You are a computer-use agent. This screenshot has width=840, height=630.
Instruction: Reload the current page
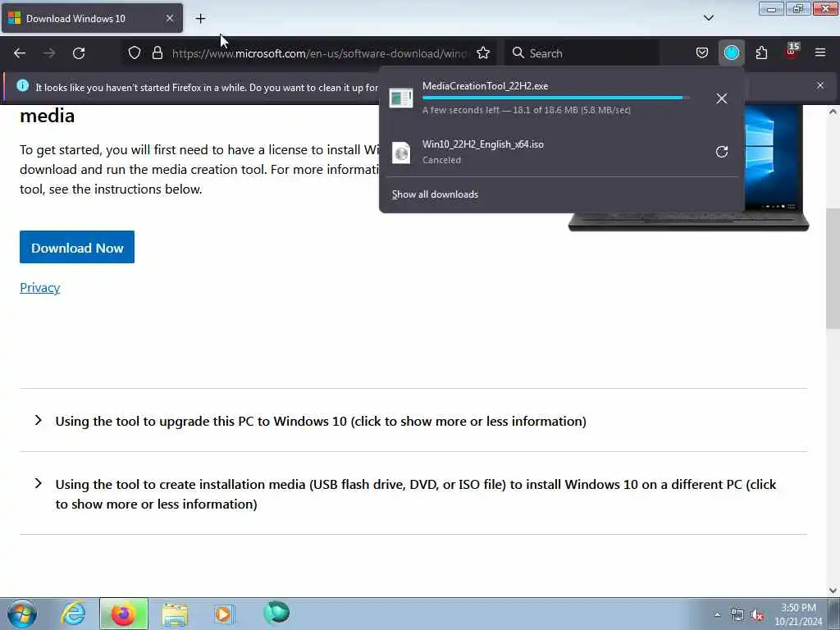pos(79,53)
